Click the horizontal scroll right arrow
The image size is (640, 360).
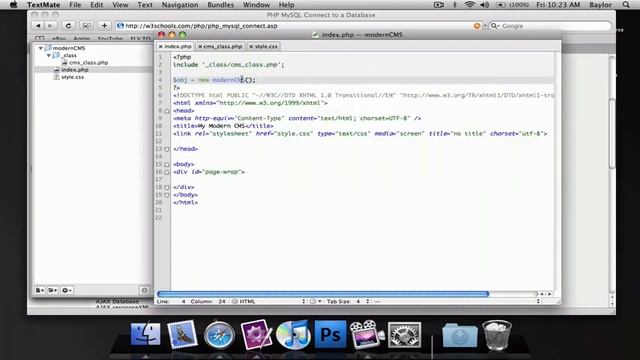549,294
